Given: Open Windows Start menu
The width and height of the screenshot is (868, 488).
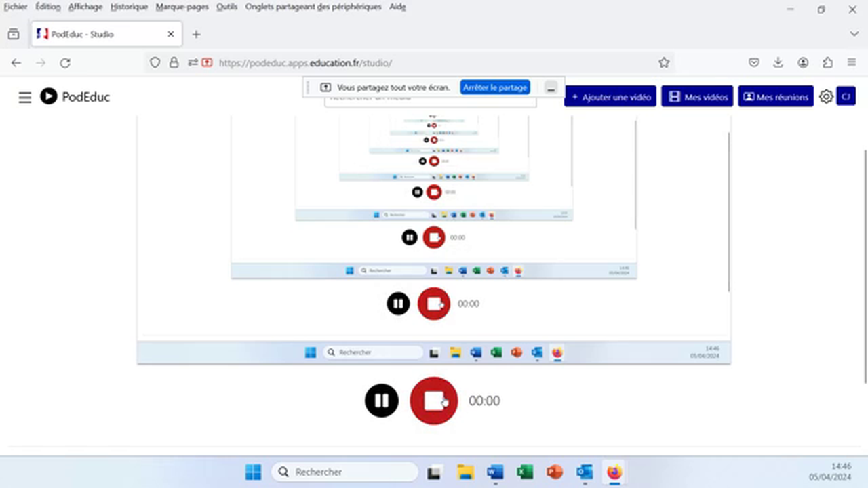Looking at the screenshot, I should point(253,472).
